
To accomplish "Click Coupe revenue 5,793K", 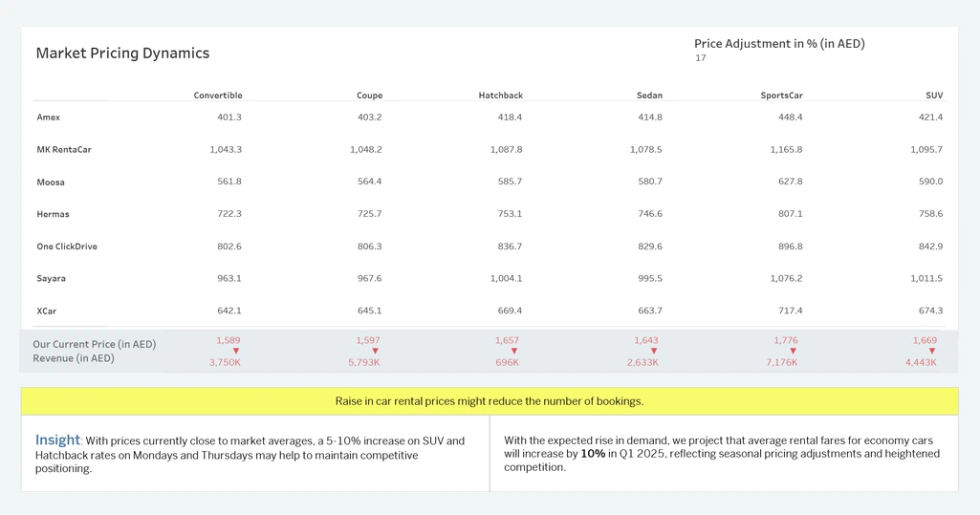I will tap(363, 362).
